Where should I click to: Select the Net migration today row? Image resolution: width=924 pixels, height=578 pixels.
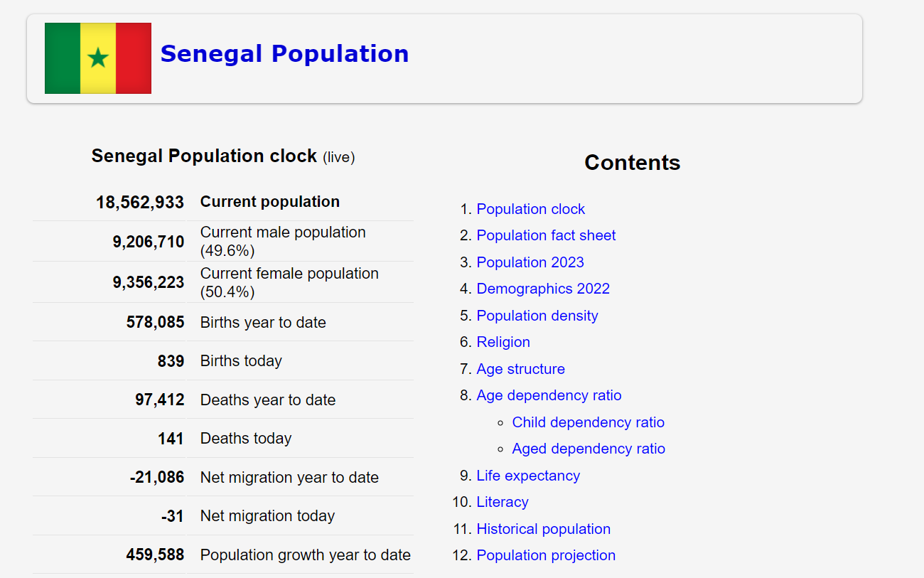(267, 516)
